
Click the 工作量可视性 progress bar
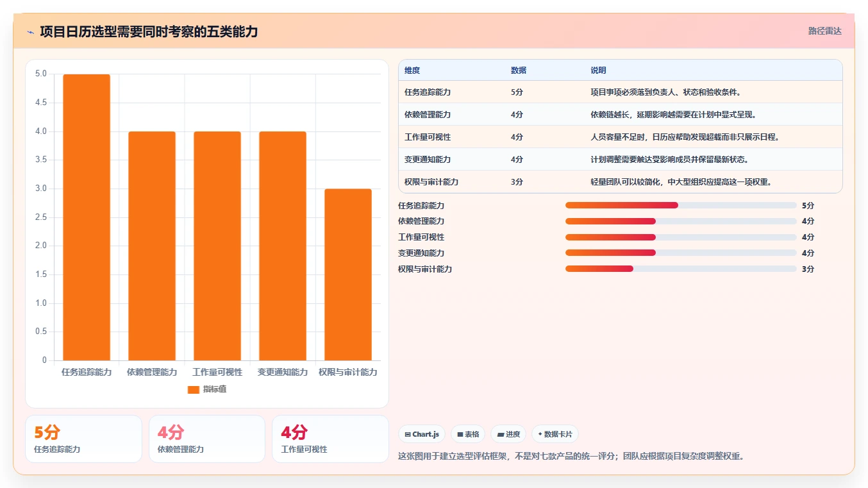[681, 237]
